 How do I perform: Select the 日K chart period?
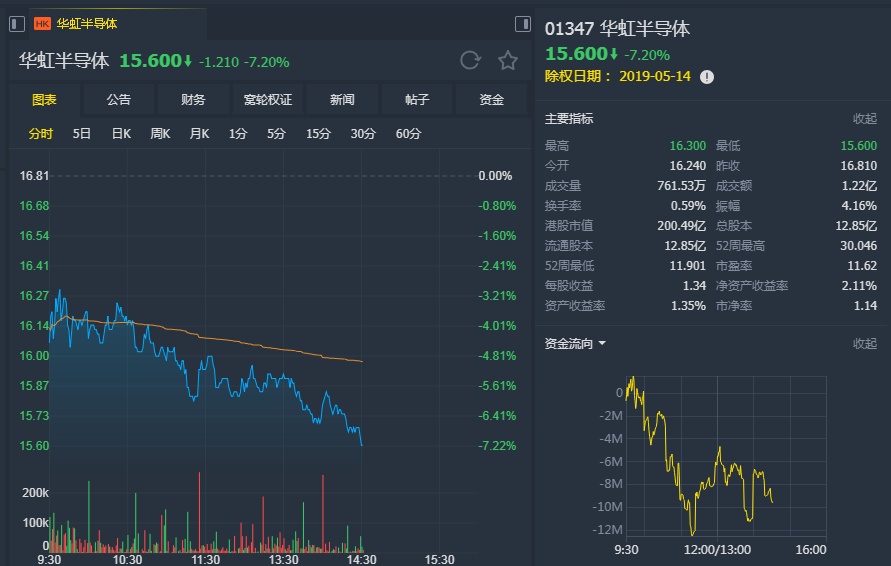pyautogui.click(x=121, y=134)
